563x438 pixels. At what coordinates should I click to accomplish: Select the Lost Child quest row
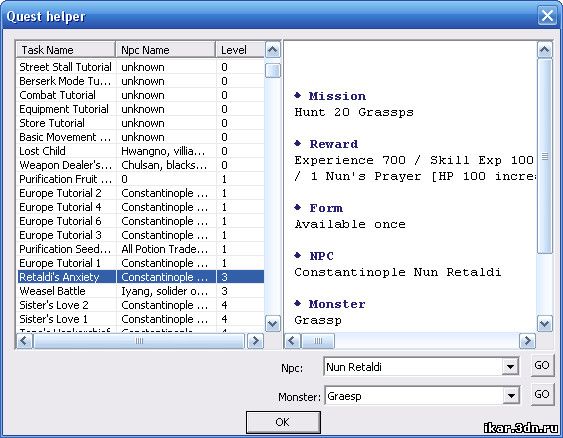coord(140,151)
